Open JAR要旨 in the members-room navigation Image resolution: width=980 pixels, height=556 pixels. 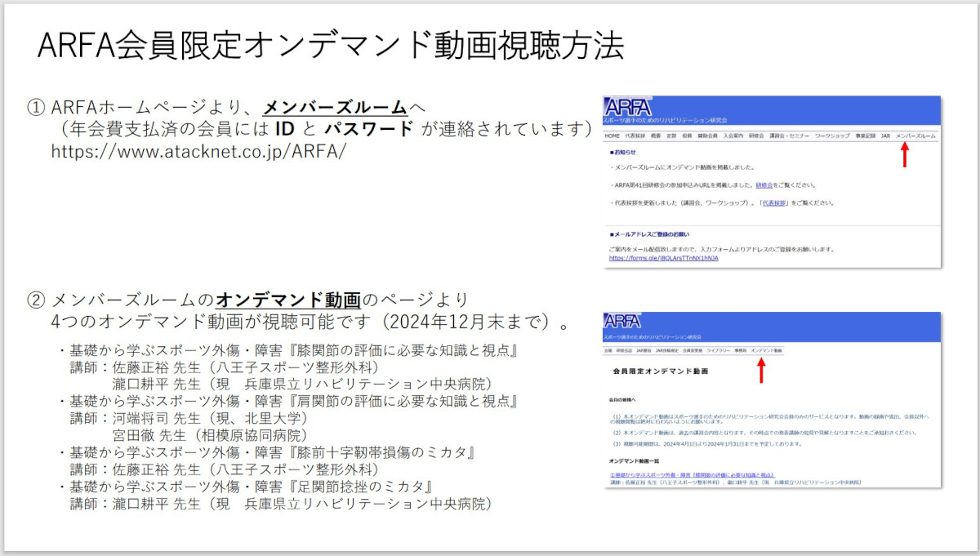pyautogui.click(x=644, y=350)
